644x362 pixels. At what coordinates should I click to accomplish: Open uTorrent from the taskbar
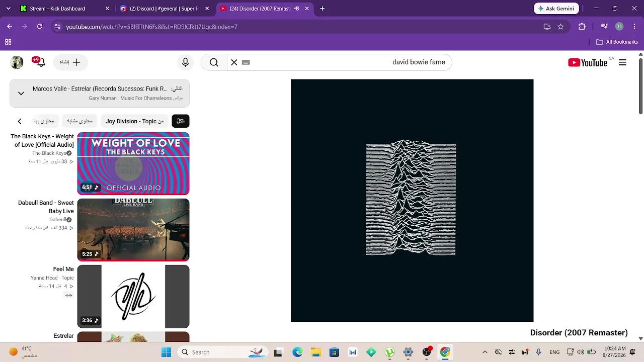389,352
